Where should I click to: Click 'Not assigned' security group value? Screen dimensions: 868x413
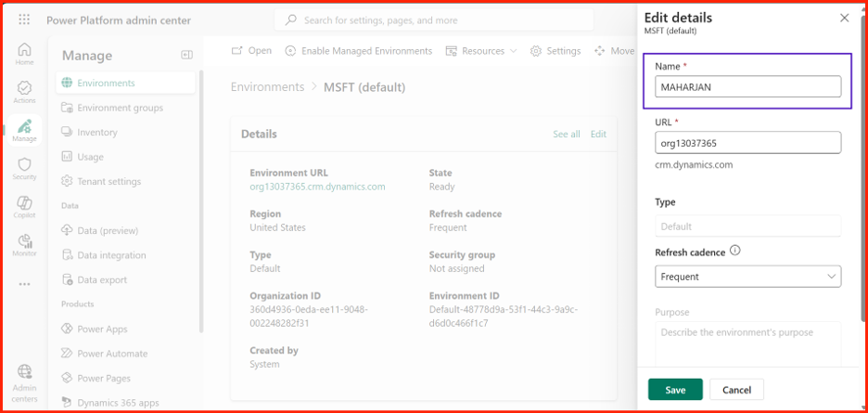point(456,269)
